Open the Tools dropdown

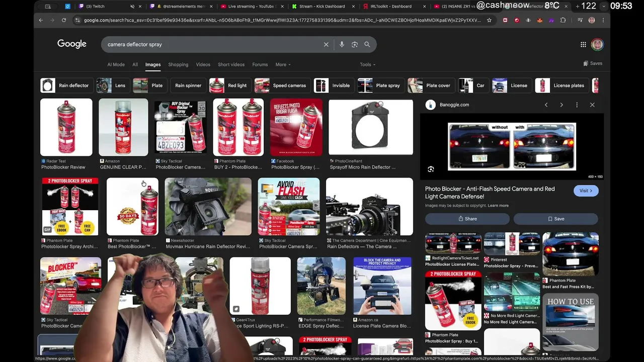point(367,64)
